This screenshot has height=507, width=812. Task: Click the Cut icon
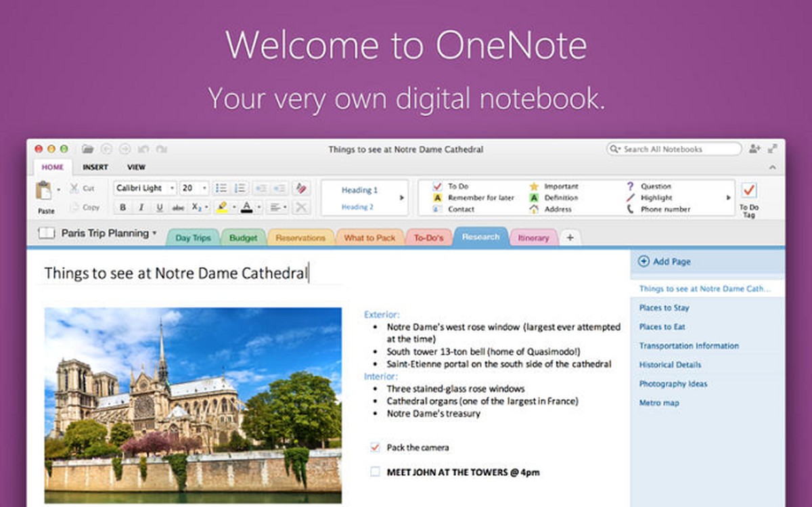[74, 188]
